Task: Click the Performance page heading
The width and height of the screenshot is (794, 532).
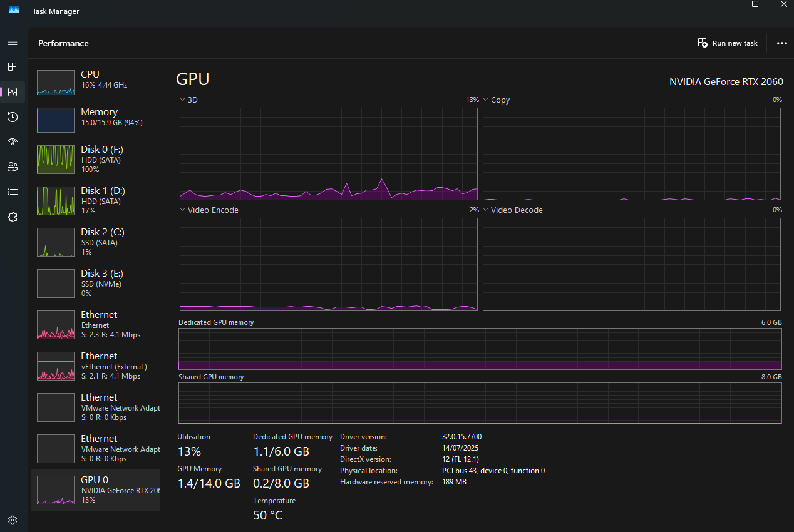Action: 63,43
